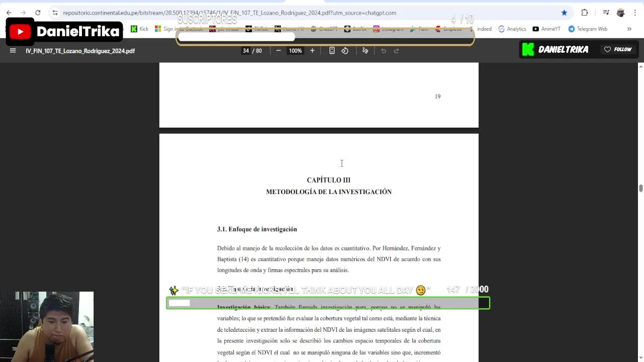Viewport: 644px width, 362px height.
Task: Rotate the PDF counterclockwise
Action: click(345, 51)
